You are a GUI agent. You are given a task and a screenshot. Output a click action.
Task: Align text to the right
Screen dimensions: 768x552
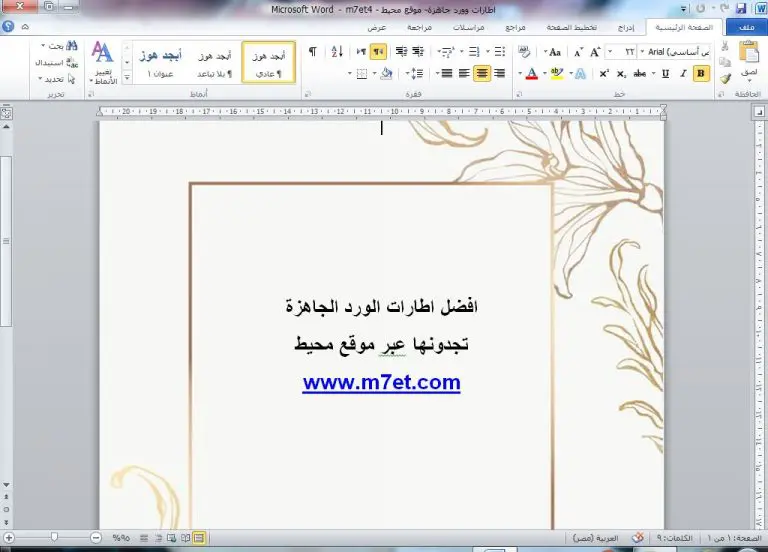(x=499, y=73)
